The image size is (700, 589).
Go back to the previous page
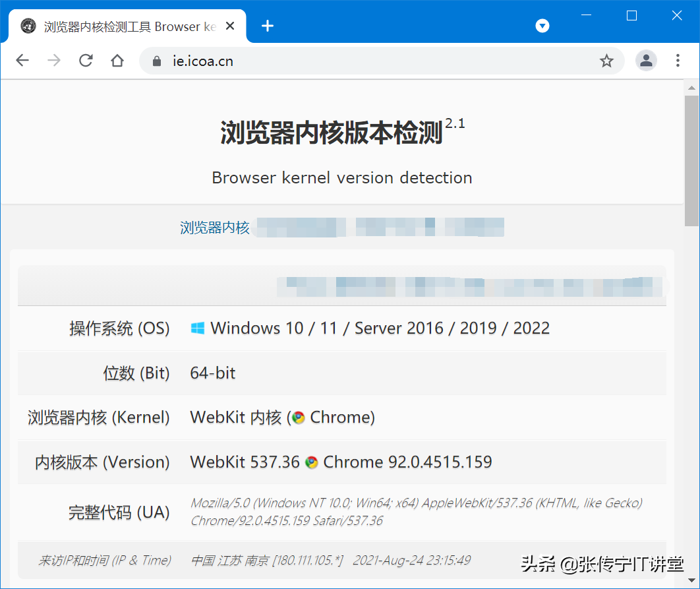[x=22, y=60]
